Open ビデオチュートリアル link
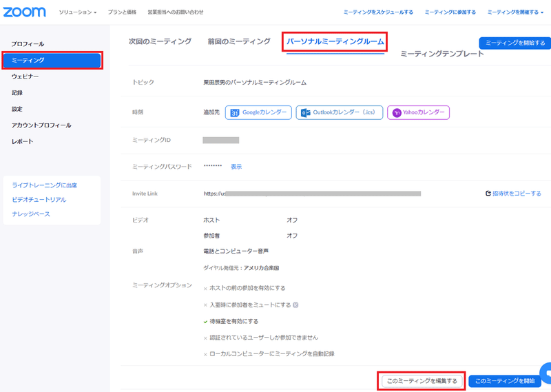 pyautogui.click(x=39, y=200)
